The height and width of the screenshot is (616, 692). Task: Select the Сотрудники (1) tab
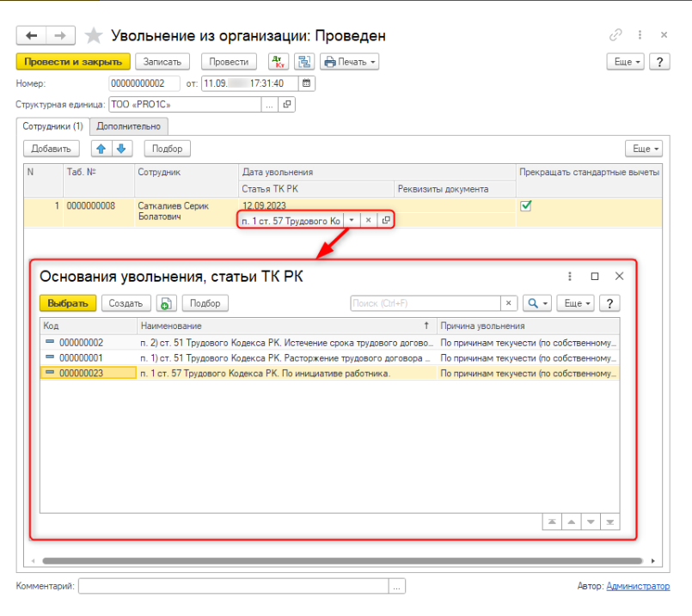[53, 126]
